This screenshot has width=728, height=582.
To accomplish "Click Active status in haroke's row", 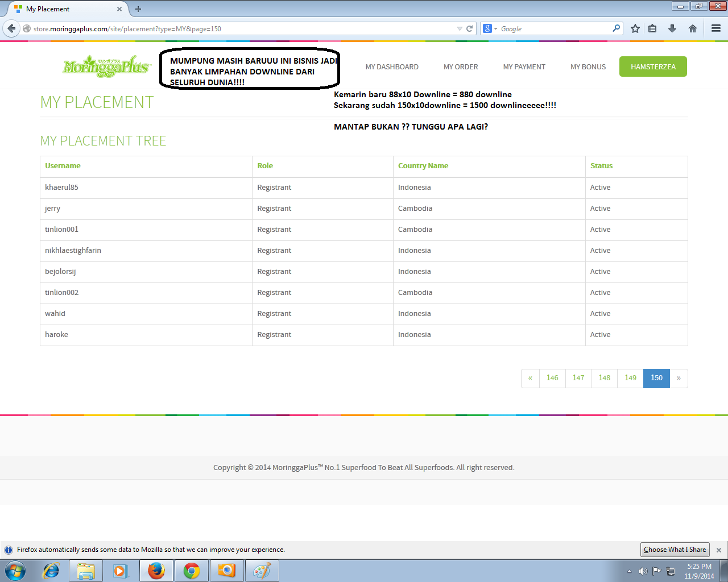I will coord(600,335).
